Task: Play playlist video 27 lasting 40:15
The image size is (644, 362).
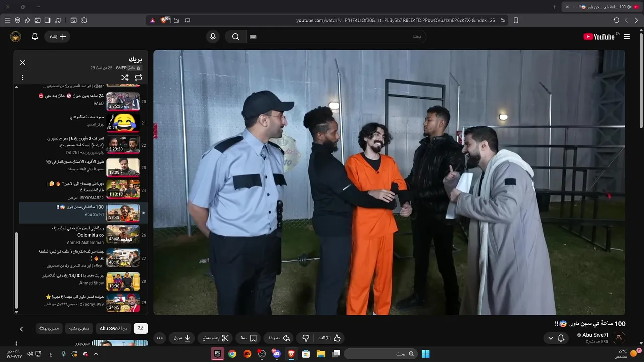Action: 83,257
